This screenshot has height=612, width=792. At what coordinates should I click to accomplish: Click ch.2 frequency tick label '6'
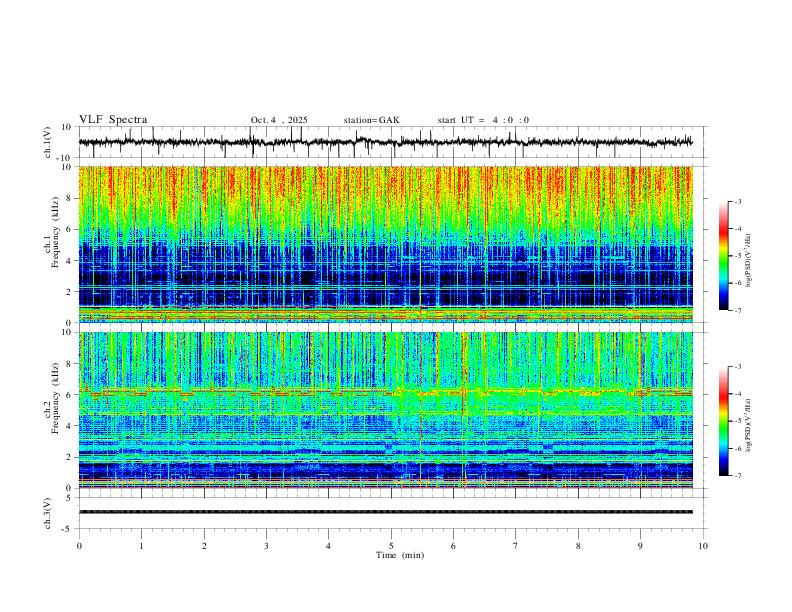click(69, 394)
